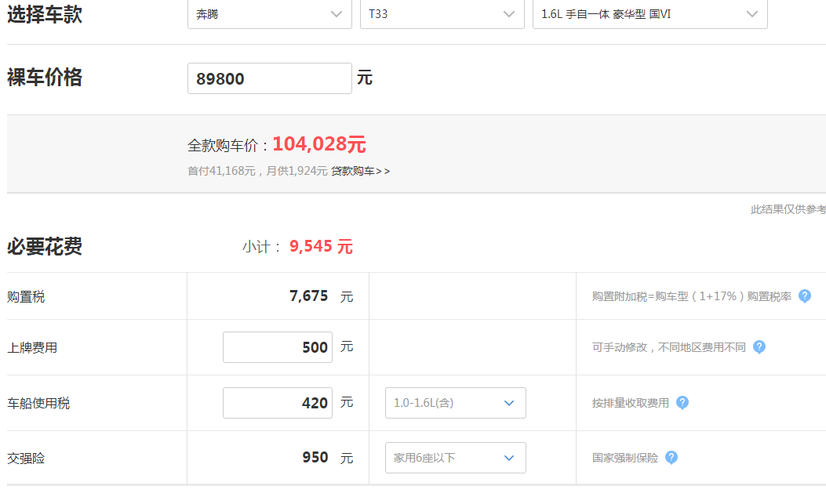The height and width of the screenshot is (504, 826).
Task: Click the 上牌费用 row label
Action: click(32, 348)
